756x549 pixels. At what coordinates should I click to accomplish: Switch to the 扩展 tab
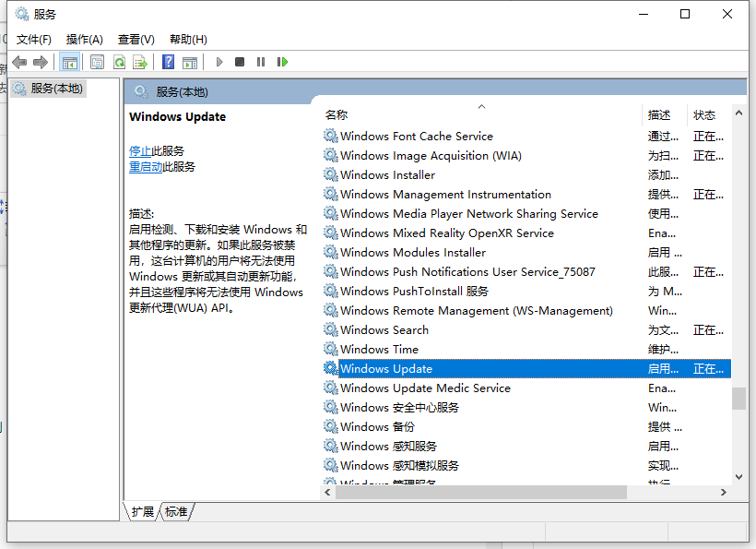click(143, 512)
